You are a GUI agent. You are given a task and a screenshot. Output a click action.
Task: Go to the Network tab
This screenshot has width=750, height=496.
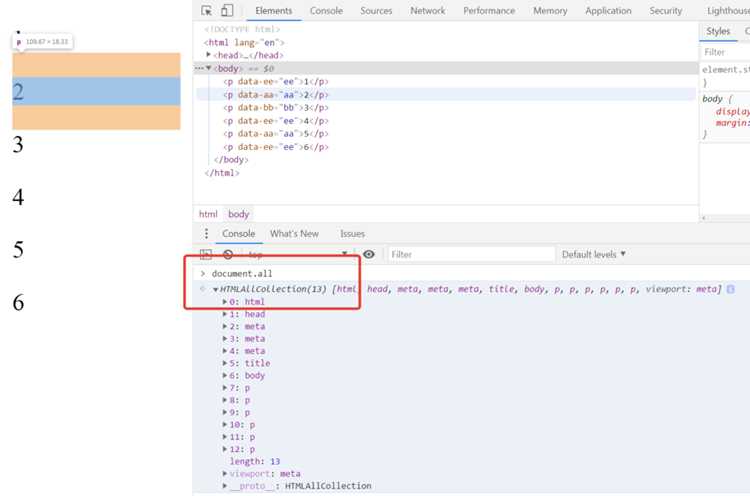pos(428,11)
